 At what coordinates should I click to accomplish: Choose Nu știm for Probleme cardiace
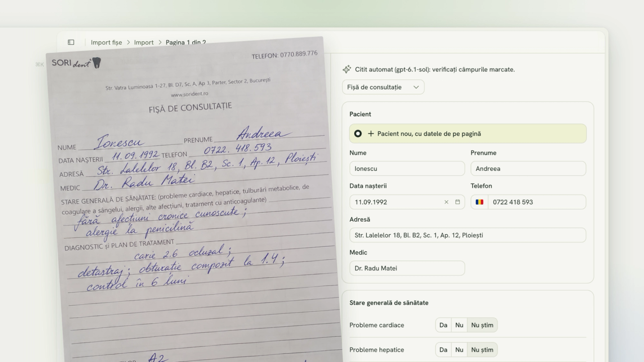click(x=482, y=325)
